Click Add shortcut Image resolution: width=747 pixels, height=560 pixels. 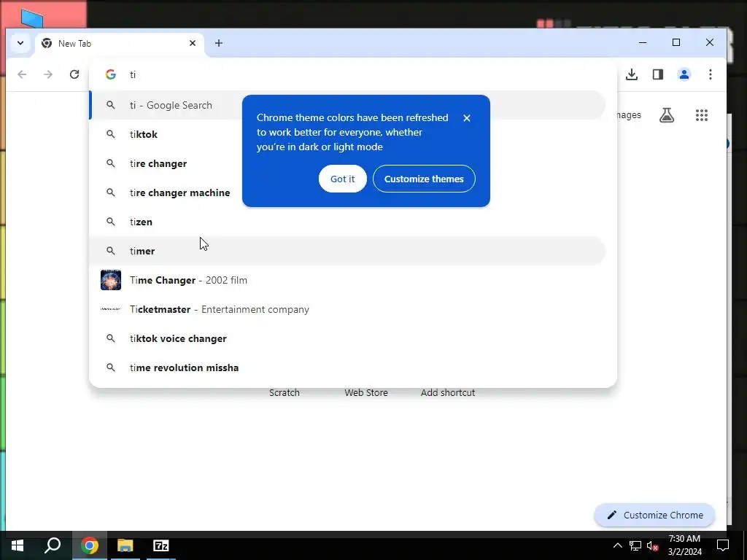point(448,393)
